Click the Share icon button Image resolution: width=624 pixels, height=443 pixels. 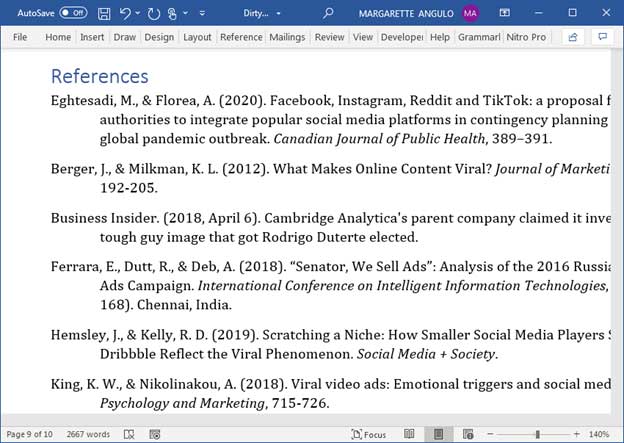[573, 37]
